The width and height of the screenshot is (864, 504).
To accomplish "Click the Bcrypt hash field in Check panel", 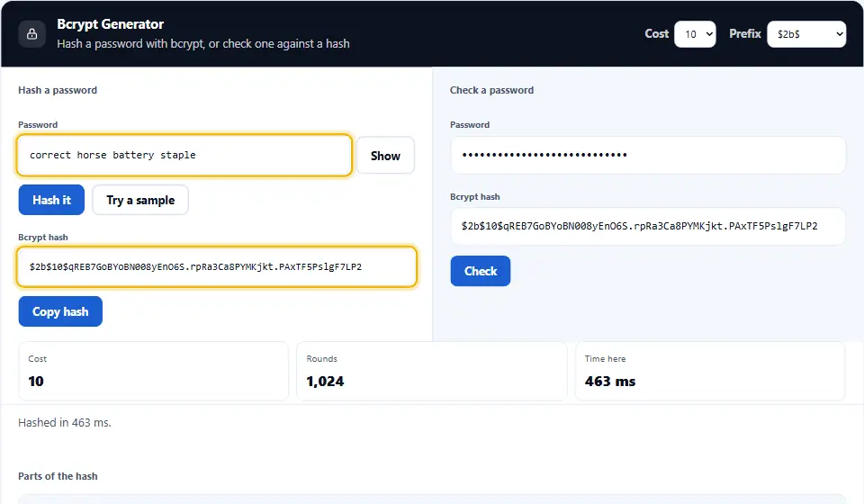I will click(647, 227).
